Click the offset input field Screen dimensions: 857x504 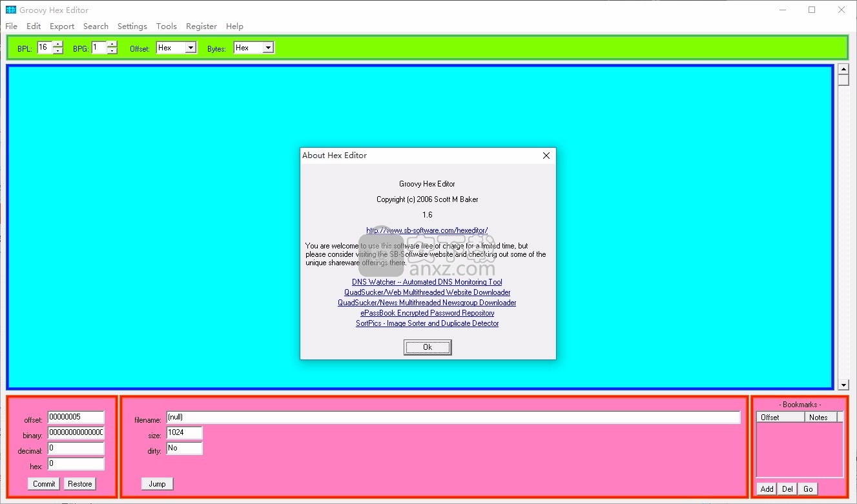[x=76, y=418]
